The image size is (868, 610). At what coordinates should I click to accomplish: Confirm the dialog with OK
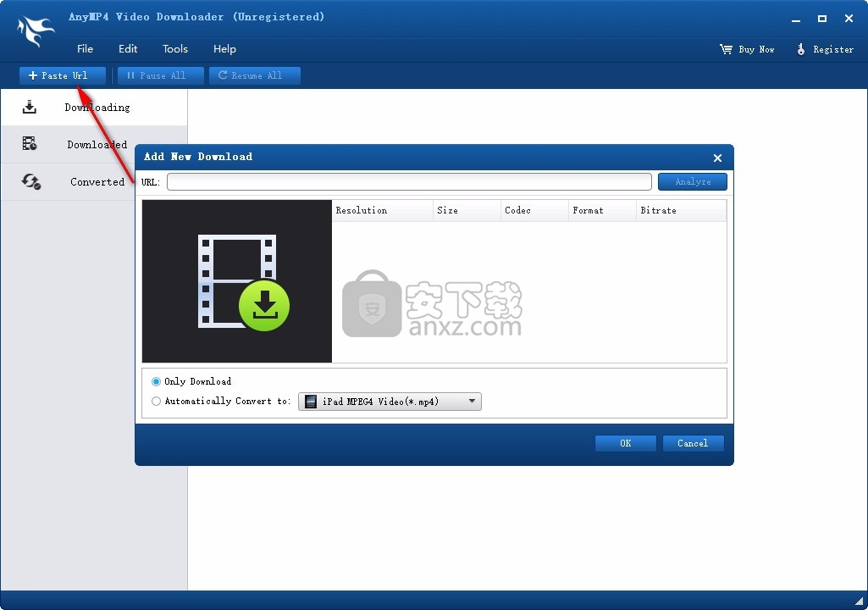pos(626,443)
